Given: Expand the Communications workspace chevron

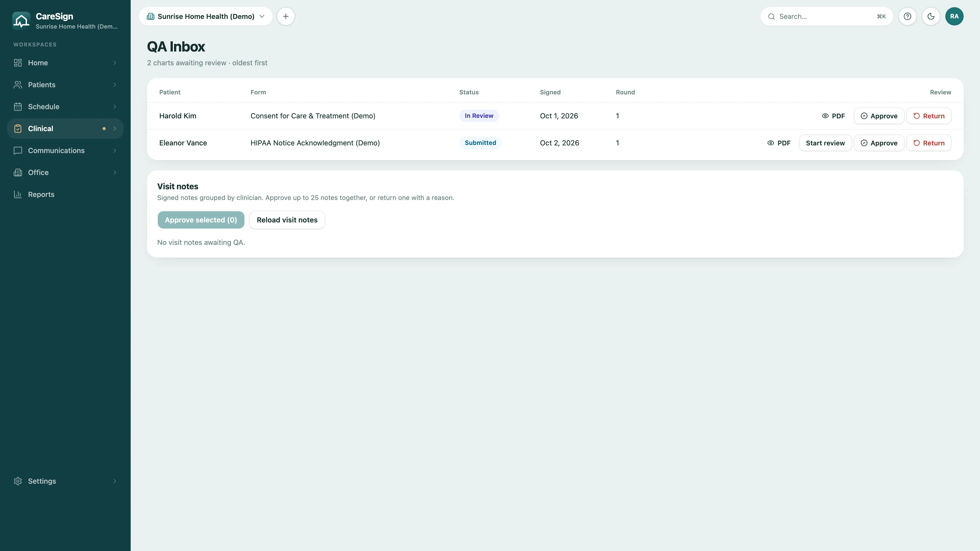Looking at the screenshot, I should pyautogui.click(x=115, y=151).
